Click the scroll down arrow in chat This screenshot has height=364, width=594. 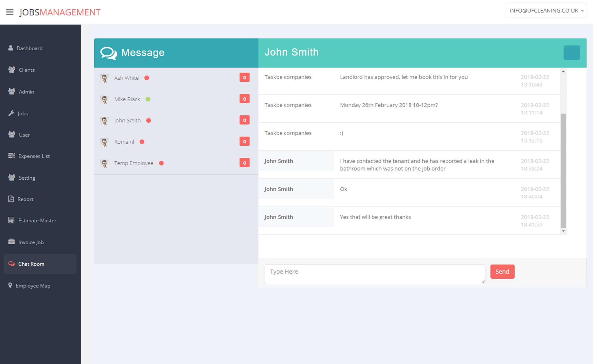[x=563, y=231]
